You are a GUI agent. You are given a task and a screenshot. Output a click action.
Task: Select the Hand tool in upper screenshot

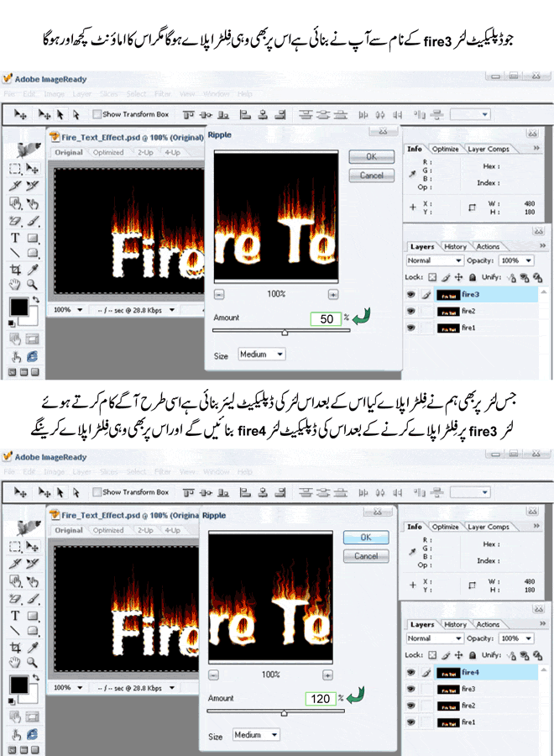(15, 285)
